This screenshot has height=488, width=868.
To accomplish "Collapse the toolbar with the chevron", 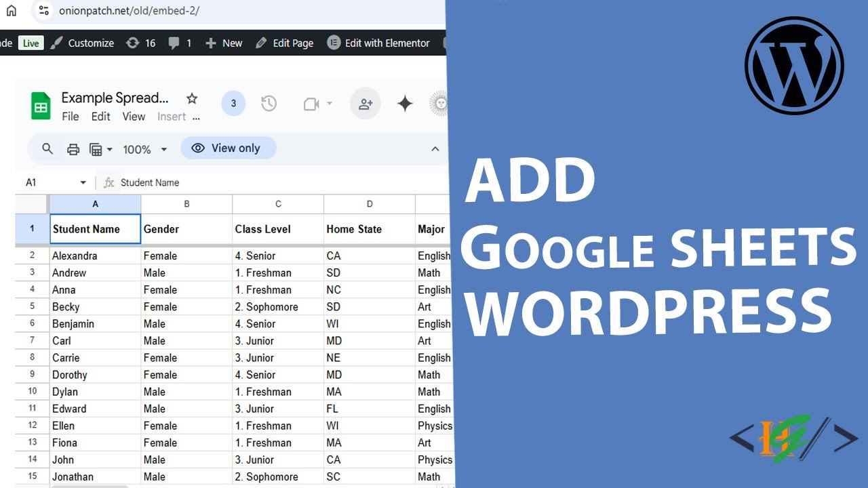I will 435,149.
